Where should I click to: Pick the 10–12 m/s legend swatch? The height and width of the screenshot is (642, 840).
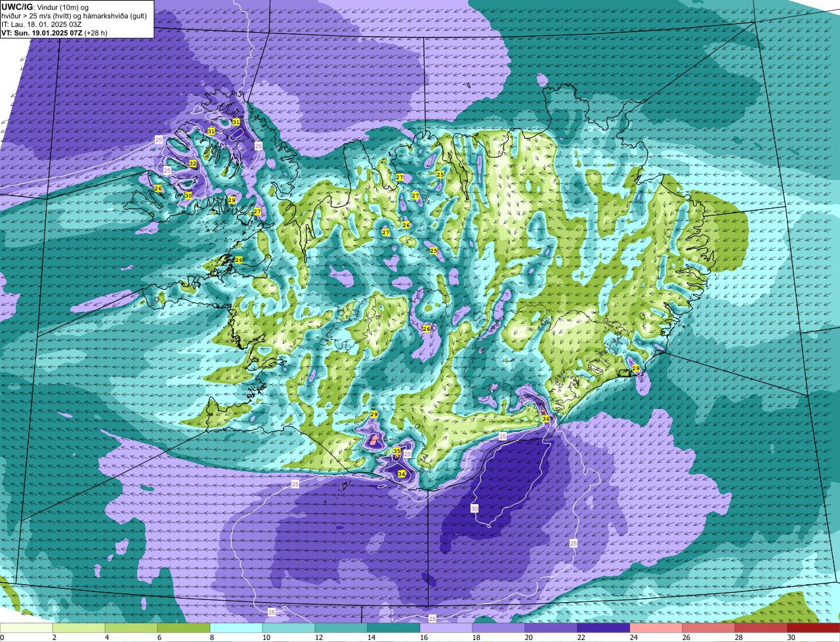click(x=289, y=628)
